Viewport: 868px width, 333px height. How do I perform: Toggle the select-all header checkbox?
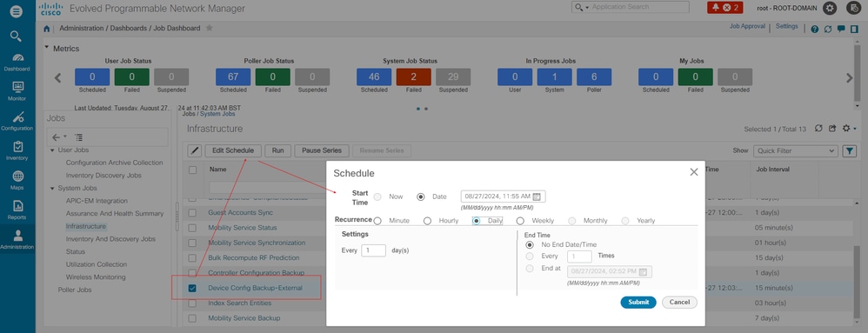(x=192, y=170)
